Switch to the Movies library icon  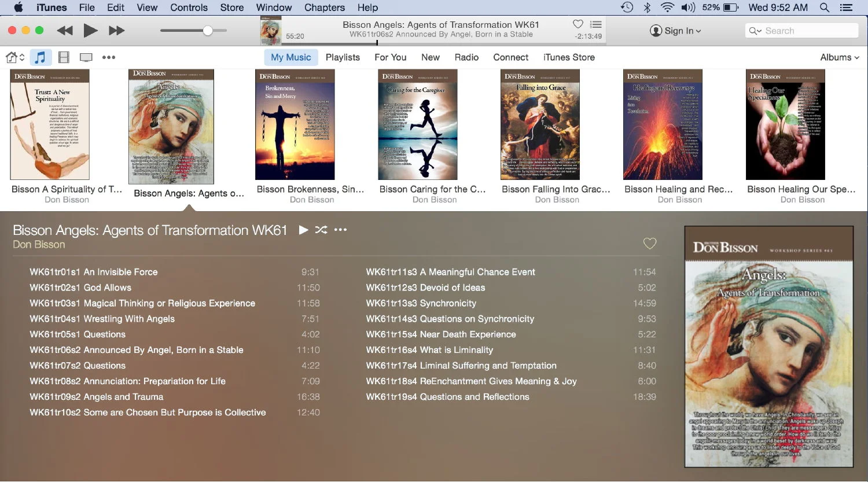(x=64, y=57)
